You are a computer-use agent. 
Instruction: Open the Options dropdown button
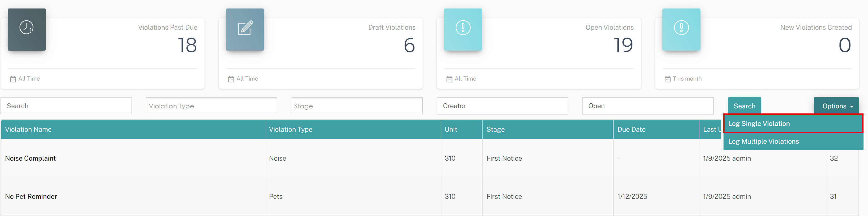[x=836, y=106]
